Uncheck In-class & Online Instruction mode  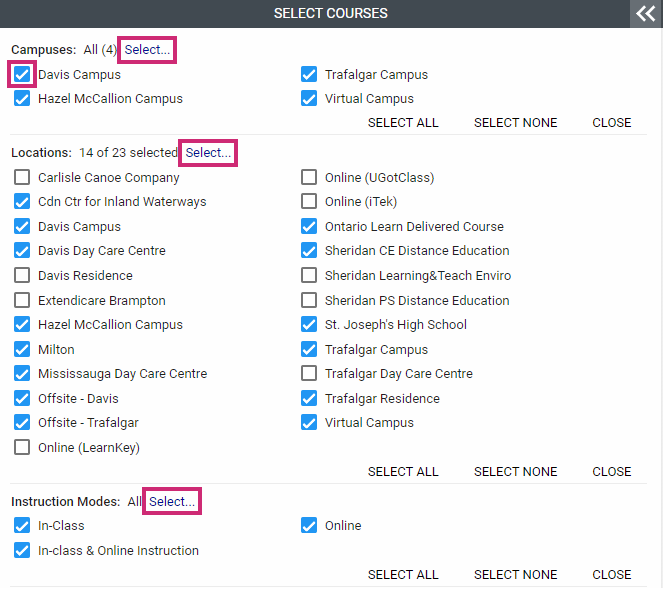22,551
